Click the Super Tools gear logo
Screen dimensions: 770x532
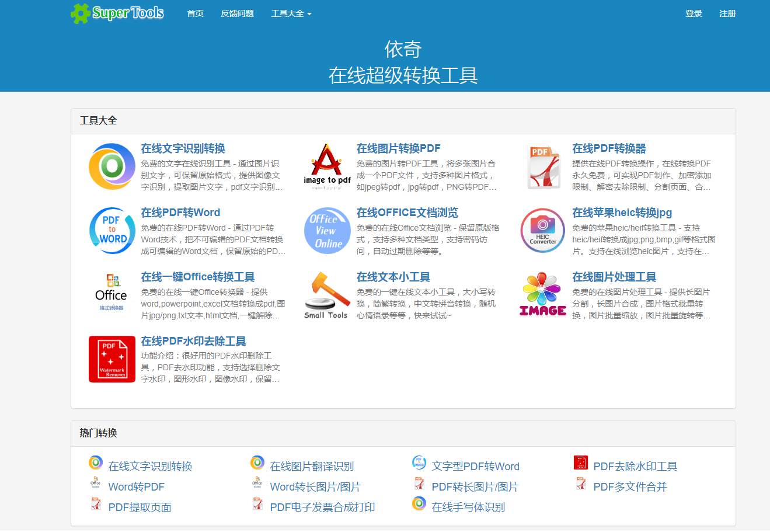(x=80, y=13)
